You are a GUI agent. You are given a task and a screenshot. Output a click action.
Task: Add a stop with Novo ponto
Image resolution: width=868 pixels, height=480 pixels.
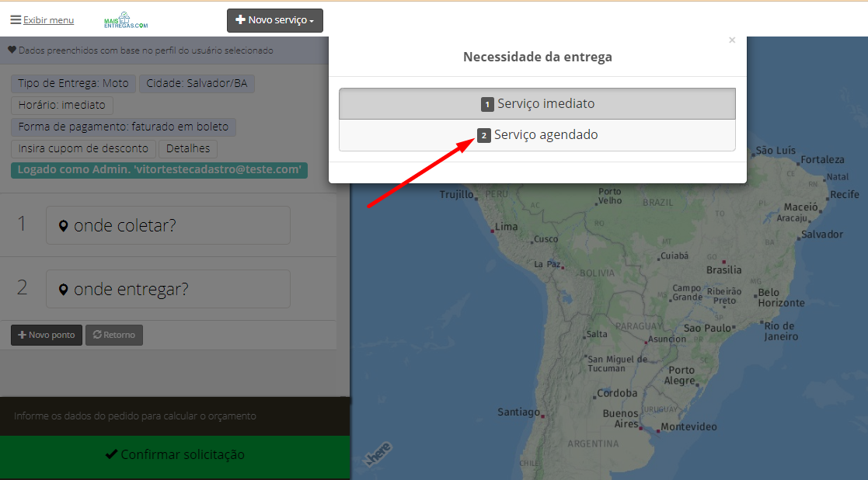pos(47,335)
